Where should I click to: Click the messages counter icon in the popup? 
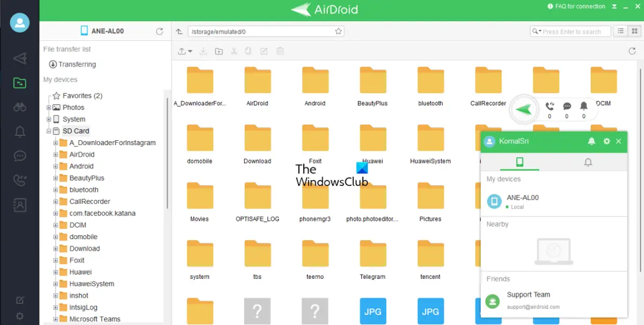tap(567, 106)
